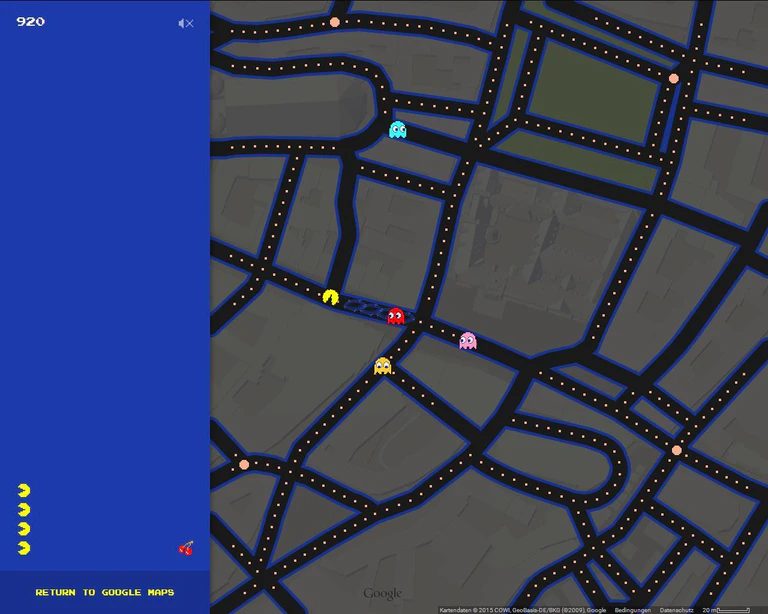Screen dimensions: 768x614
Task: Click the score value 920
Action: coord(30,22)
